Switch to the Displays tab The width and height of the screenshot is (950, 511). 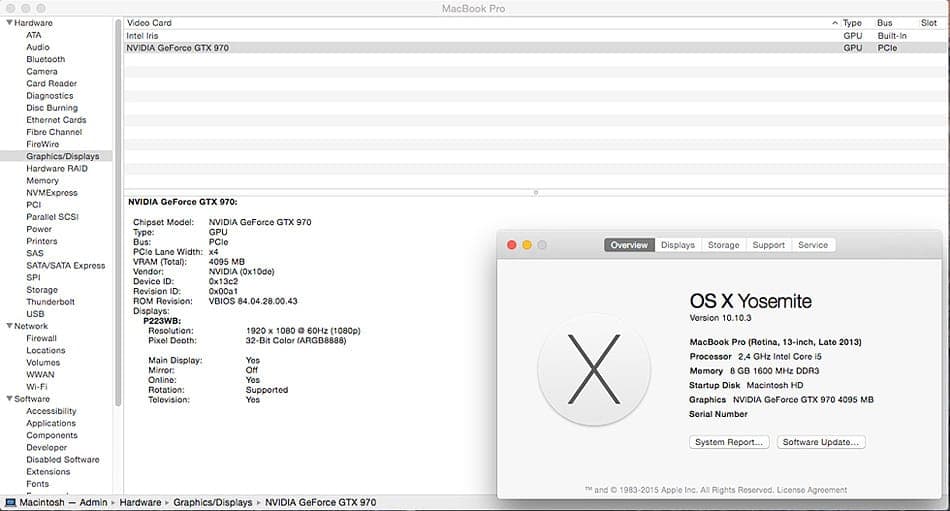pos(677,245)
